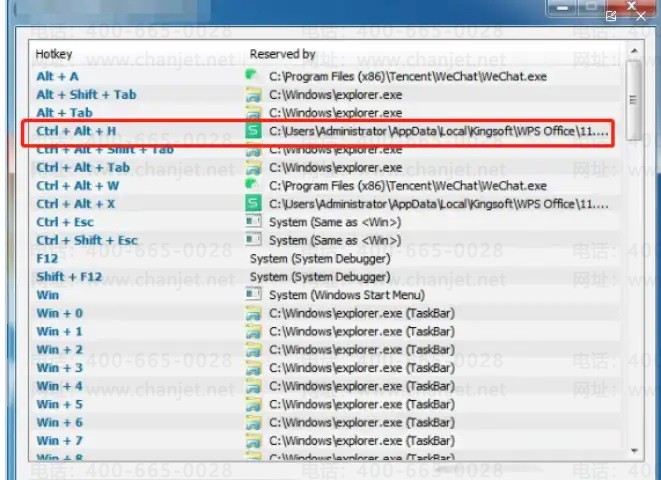This screenshot has width=661, height=480.
Task: Click the explorer icon in Alt + Shift + Tab row
Action: tap(253, 95)
